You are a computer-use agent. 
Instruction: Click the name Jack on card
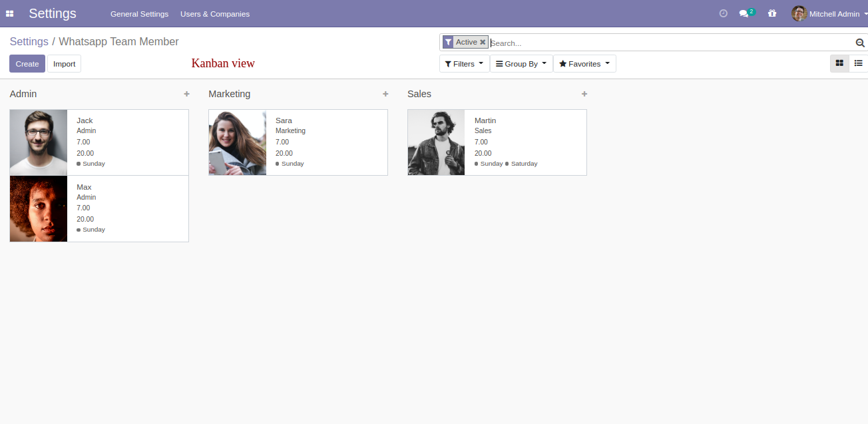[85, 120]
